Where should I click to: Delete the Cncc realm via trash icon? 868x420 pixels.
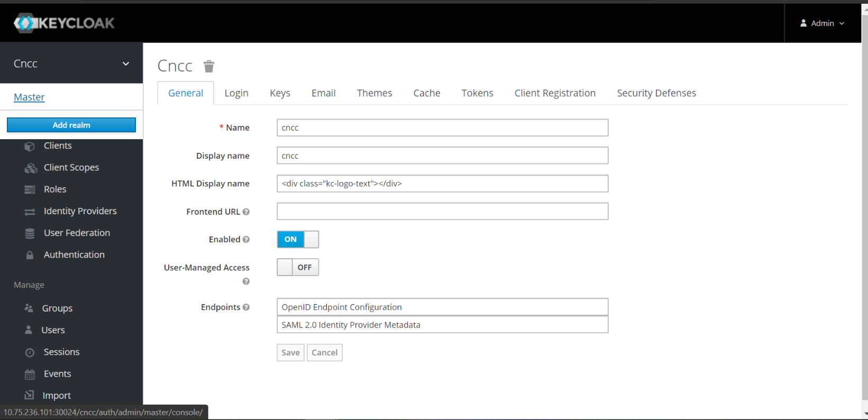point(209,66)
